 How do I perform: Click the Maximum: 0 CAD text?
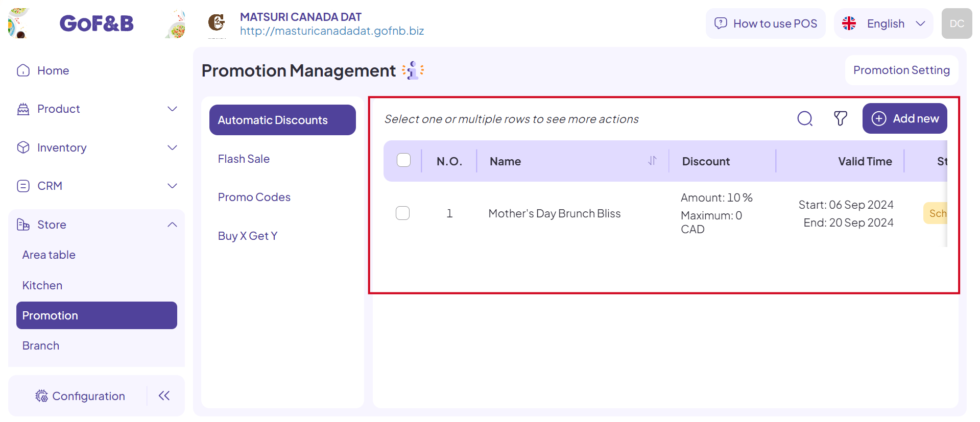tap(711, 222)
